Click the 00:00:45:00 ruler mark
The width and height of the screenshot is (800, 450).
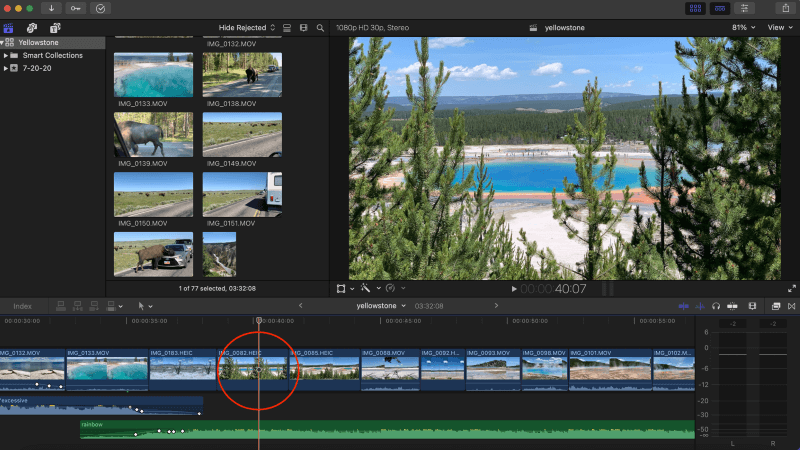403,321
